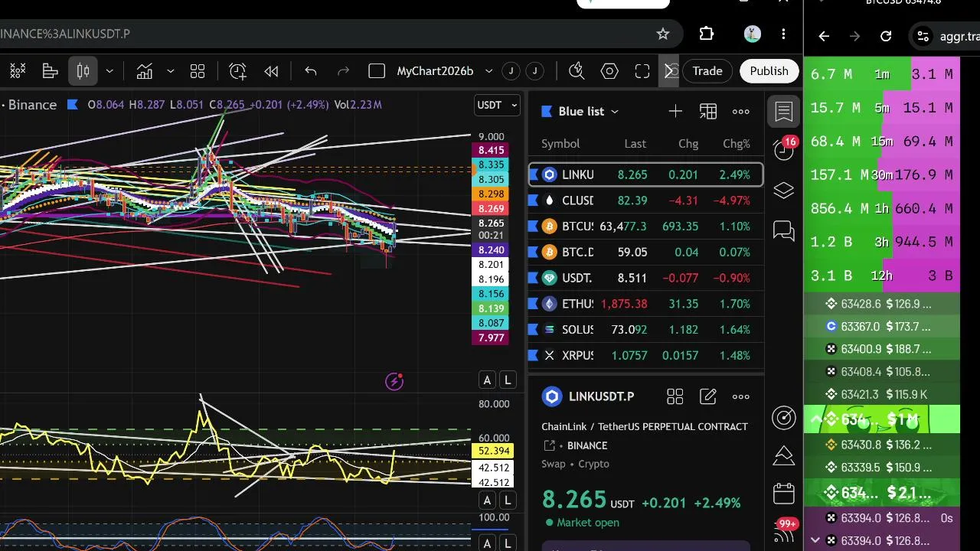
Task: Expand the indicators favorites dropdown arrow
Action: [170, 71]
